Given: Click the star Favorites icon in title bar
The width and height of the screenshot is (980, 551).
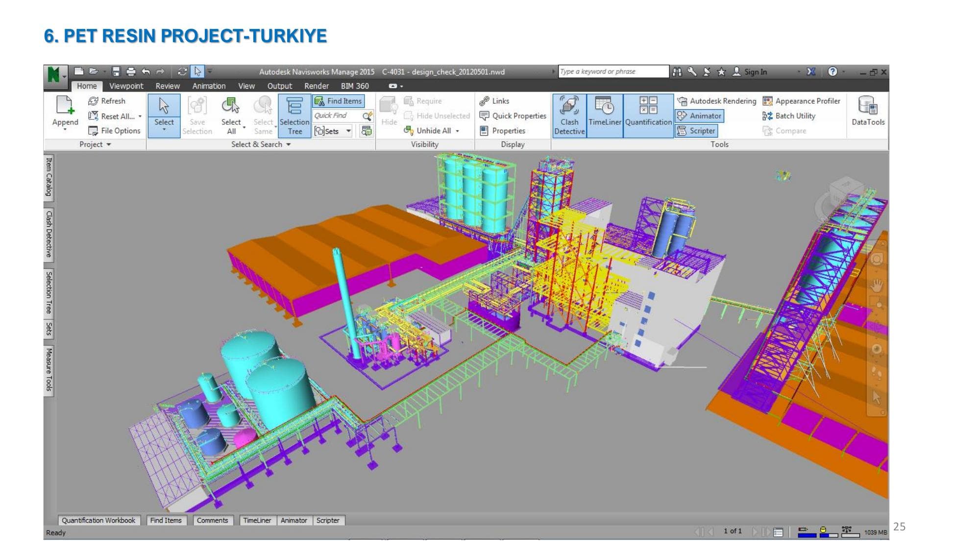Looking at the screenshot, I should [721, 72].
